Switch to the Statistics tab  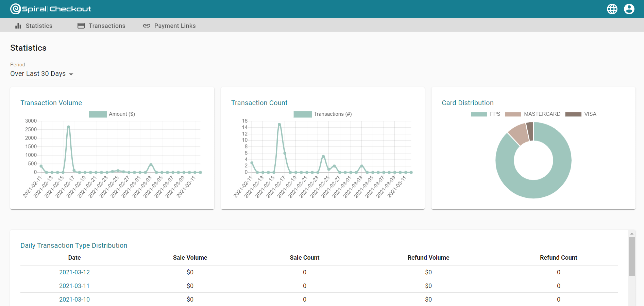[34, 26]
